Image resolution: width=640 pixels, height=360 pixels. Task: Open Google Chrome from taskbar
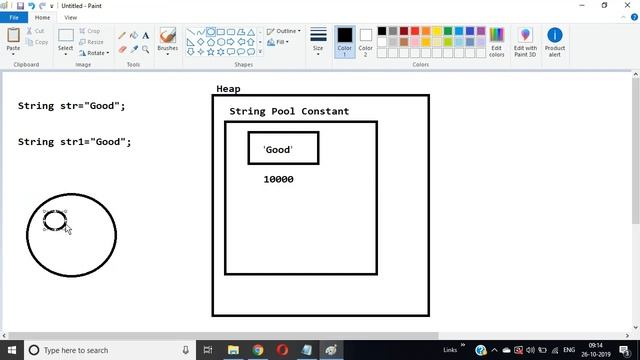258,350
